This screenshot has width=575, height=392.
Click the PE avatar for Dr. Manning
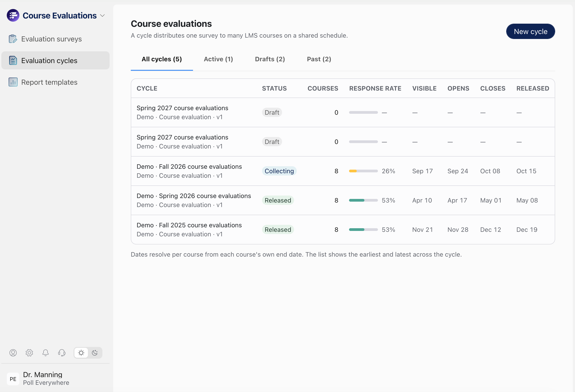13,379
